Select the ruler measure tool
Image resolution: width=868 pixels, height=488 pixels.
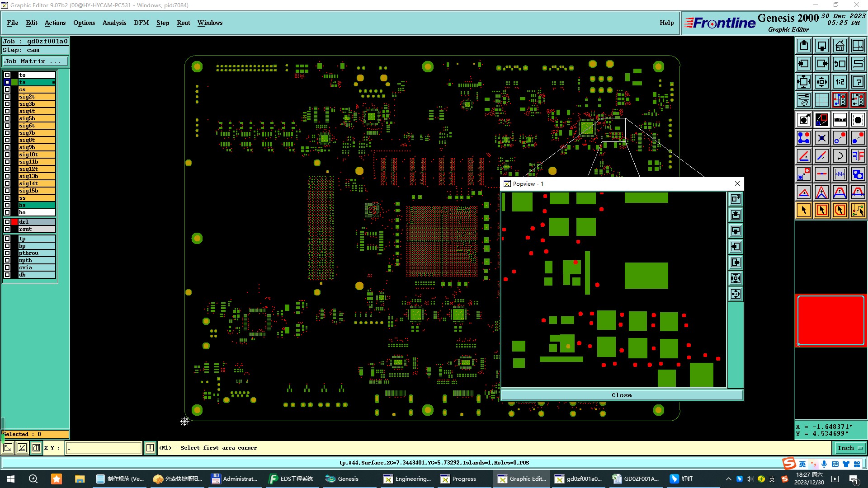coord(840,120)
